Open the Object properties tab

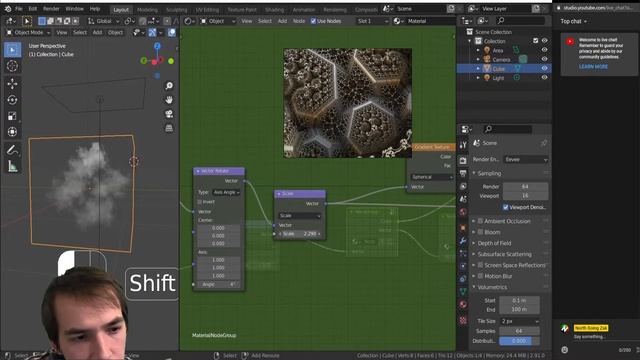pos(463,228)
